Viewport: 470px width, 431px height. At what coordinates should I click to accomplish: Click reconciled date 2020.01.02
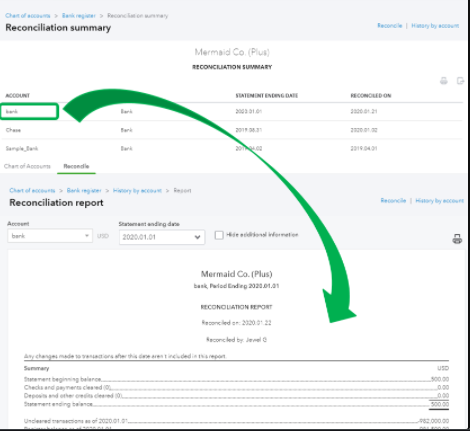[x=364, y=130]
